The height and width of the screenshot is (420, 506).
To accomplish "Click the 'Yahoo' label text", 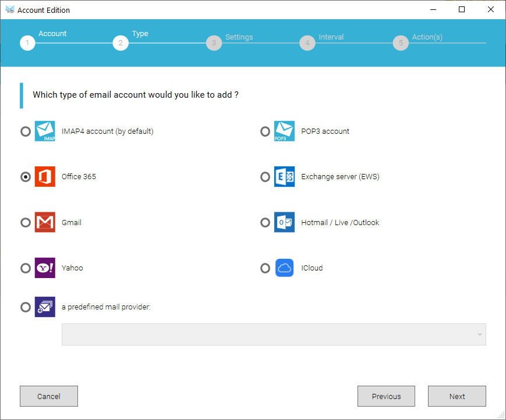I will pos(72,268).
